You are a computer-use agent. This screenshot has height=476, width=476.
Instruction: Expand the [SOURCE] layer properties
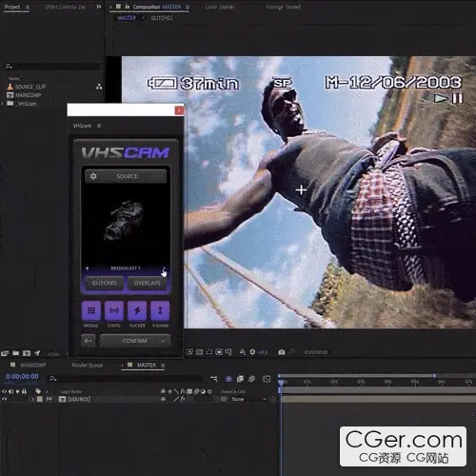[32, 399]
